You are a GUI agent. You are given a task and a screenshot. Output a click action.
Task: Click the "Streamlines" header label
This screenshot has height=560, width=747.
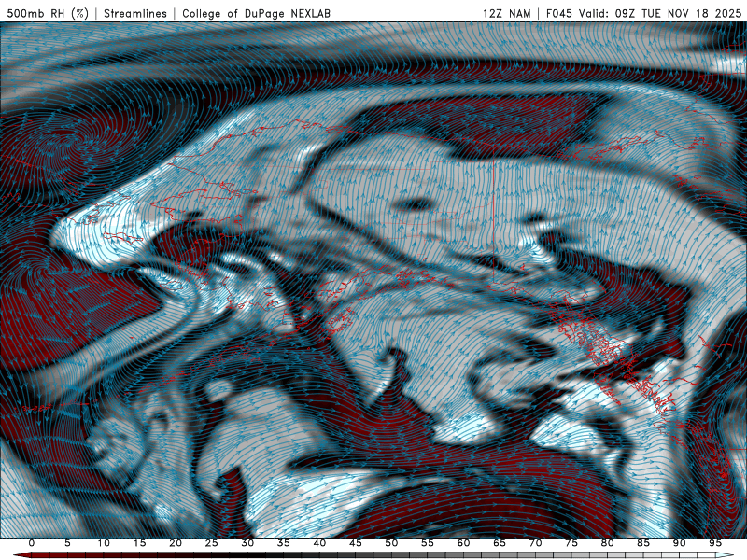pos(135,14)
